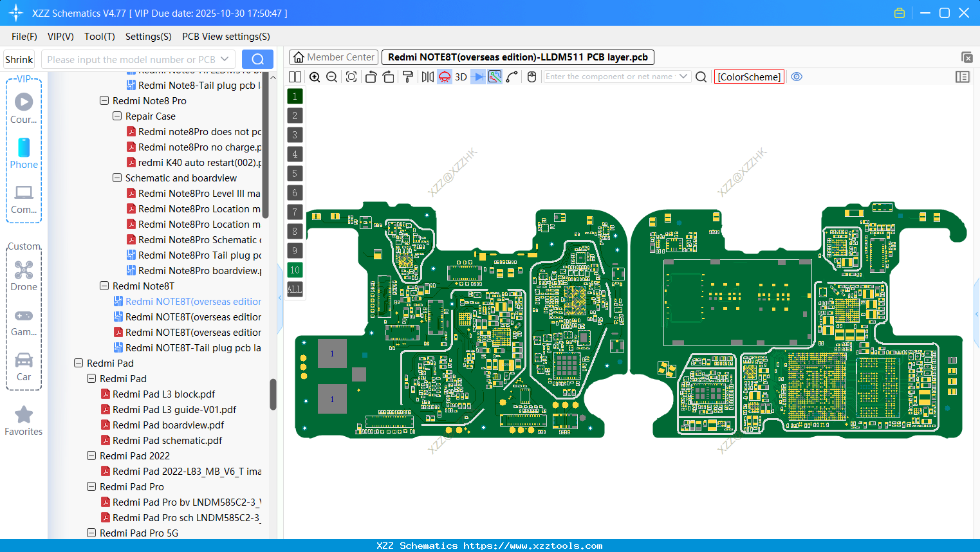Open the ColorScheme selector
This screenshot has height=552, width=980.
pos(749,77)
